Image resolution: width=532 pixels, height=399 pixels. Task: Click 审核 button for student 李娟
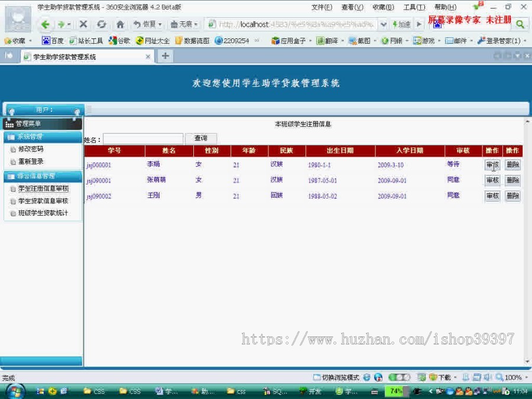tap(492, 165)
